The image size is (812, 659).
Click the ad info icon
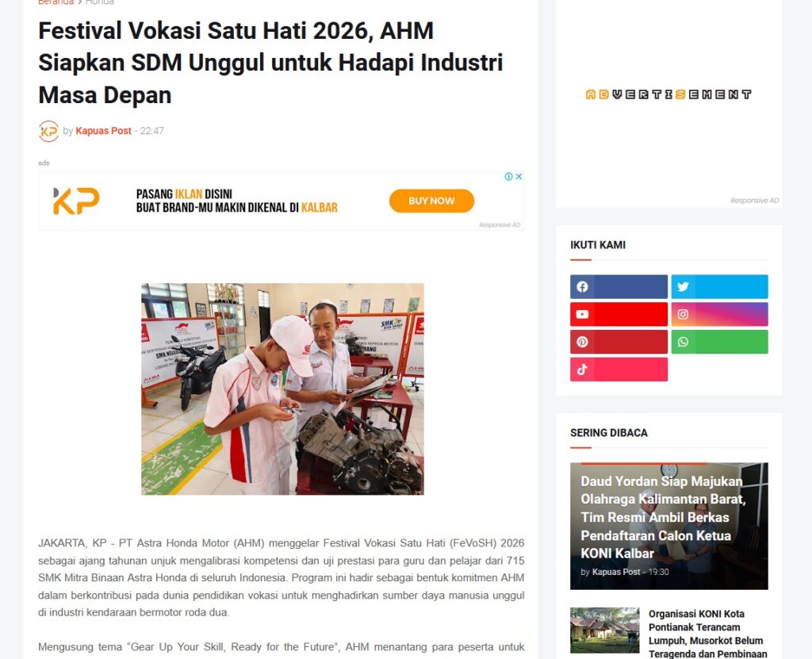[x=508, y=177]
